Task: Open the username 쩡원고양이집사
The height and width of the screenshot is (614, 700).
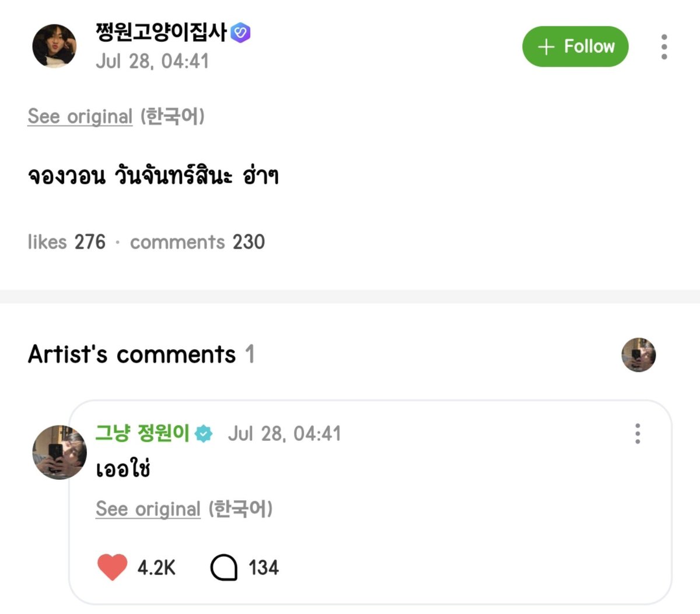Action: (x=161, y=32)
